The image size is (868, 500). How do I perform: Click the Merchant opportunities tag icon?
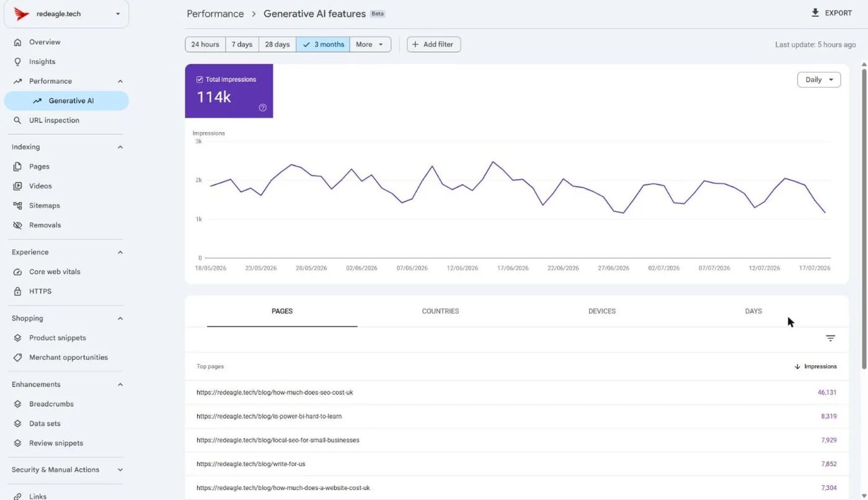click(17, 357)
